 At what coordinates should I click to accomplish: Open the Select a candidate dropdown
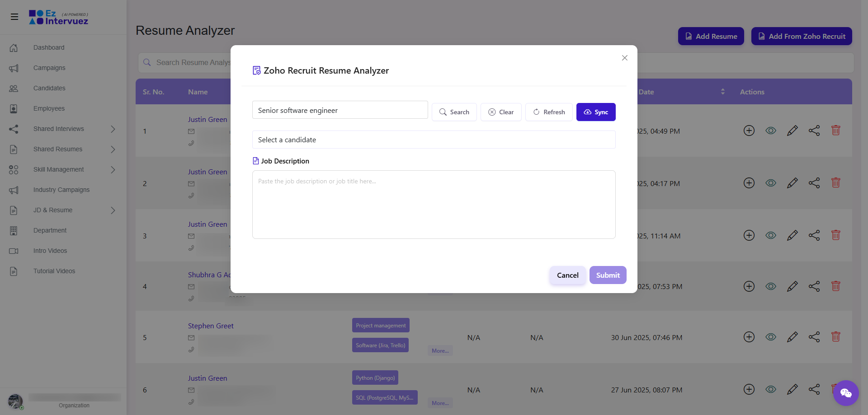(x=434, y=140)
